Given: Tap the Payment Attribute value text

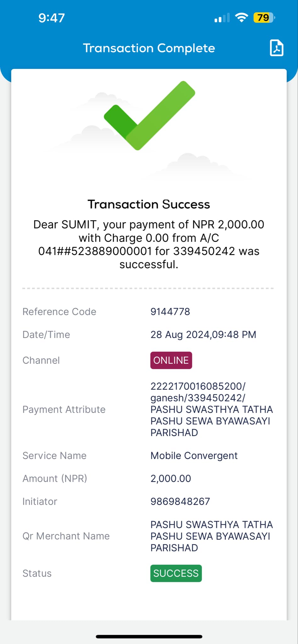Looking at the screenshot, I should 211,409.
